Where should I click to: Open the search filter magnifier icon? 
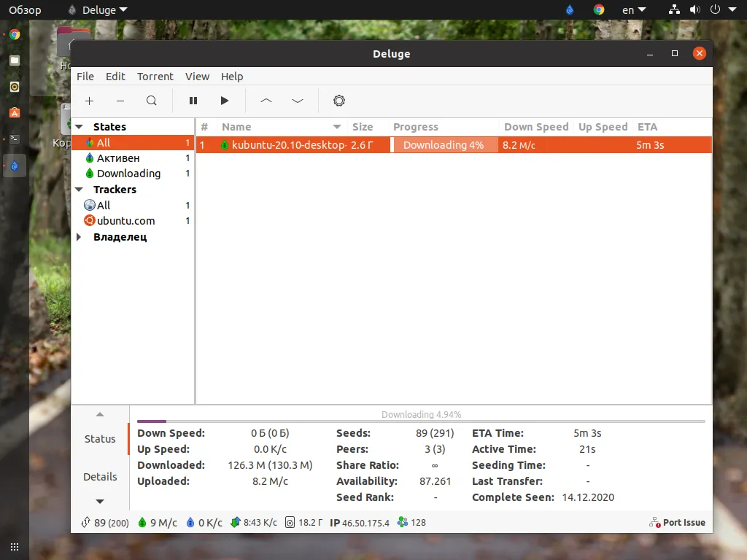click(x=152, y=101)
